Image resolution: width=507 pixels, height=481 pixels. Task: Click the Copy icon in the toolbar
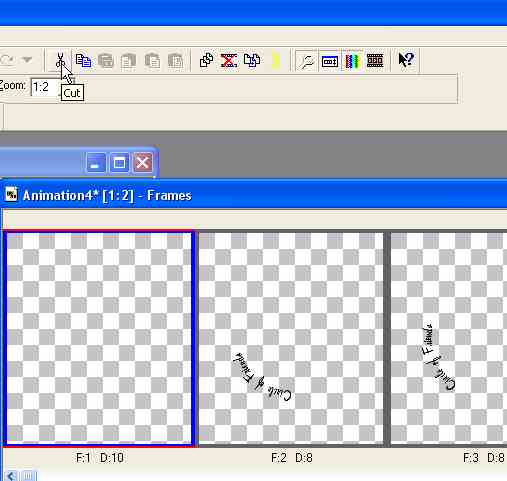83,60
